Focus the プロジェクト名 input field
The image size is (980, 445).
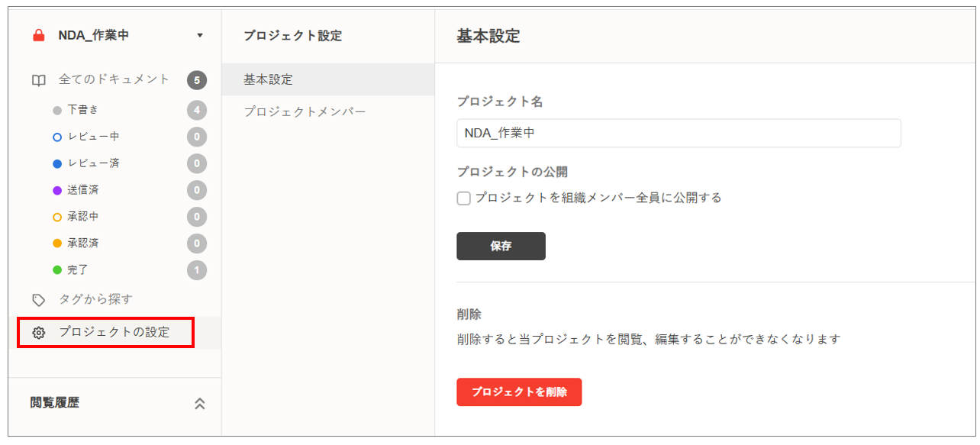click(x=678, y=133)
